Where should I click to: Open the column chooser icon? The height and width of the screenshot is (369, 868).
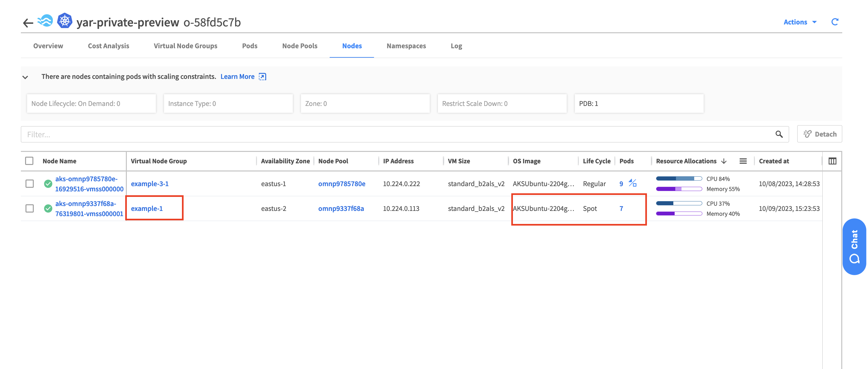tap(832, 161)
